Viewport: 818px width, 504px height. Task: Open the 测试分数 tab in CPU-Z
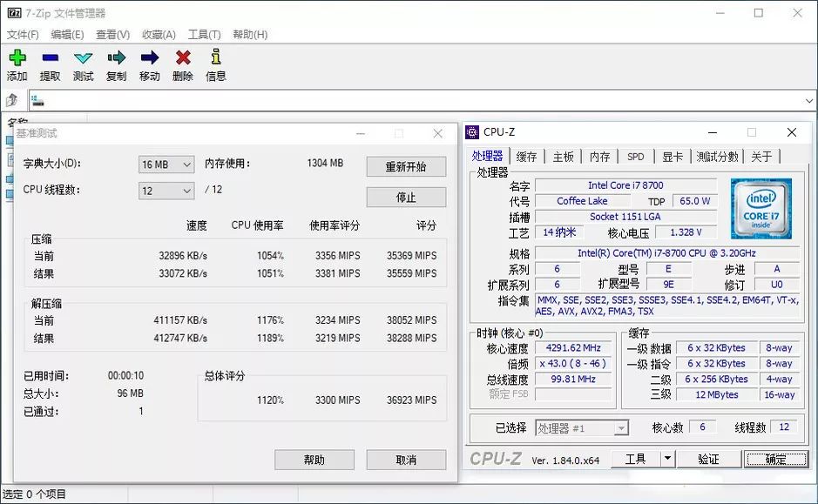[x=716, y=156]
